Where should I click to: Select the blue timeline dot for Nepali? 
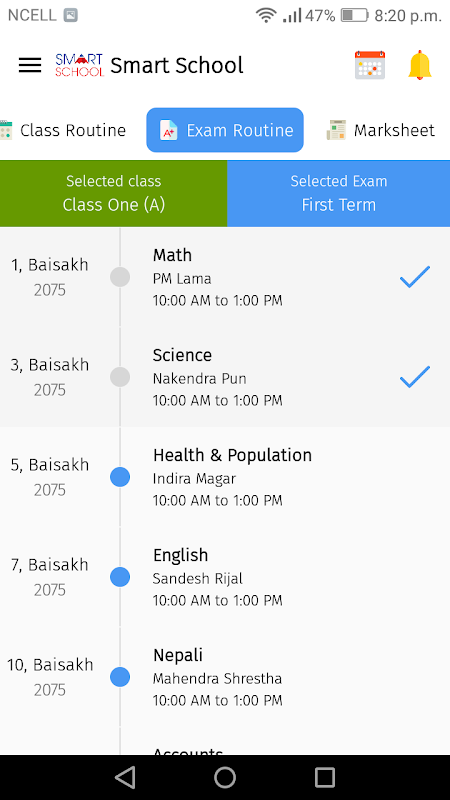pos(120,677)
